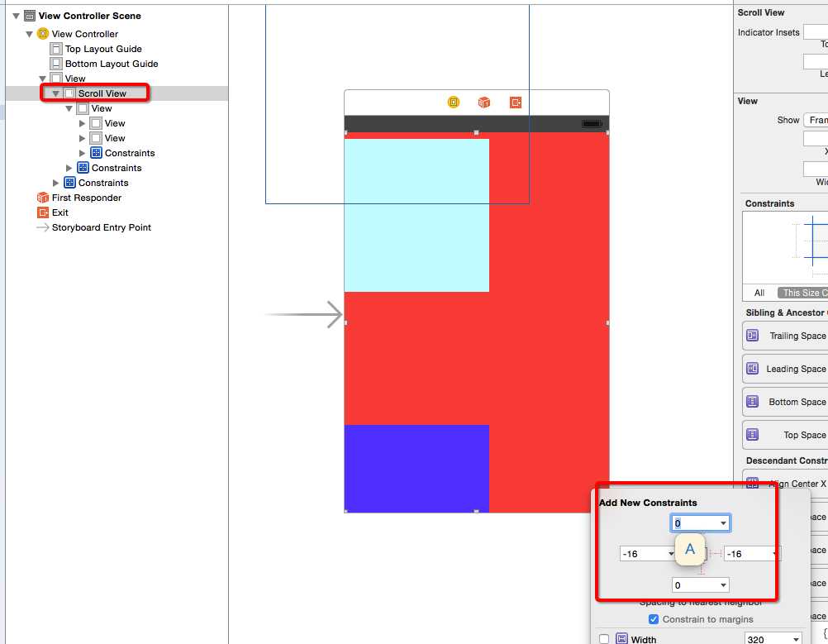Enable the Width constraint checkbox
The width and height of the screenshot is (828, 644).
(x=604, y=639)
